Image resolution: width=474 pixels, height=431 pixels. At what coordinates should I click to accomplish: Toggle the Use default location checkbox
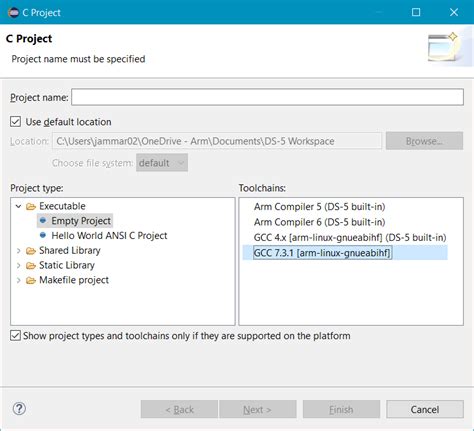click(x=15, y=122)
